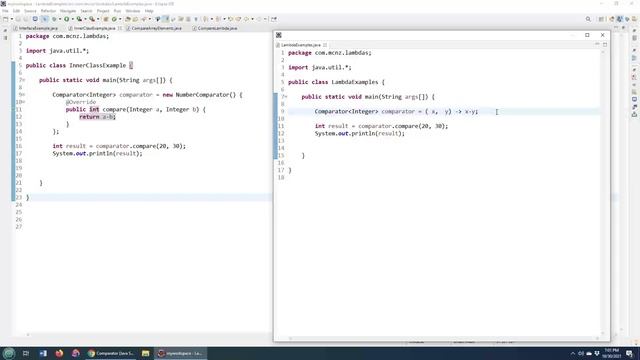Click the Pin Editor toolbar icon

[x=273, y=19]
